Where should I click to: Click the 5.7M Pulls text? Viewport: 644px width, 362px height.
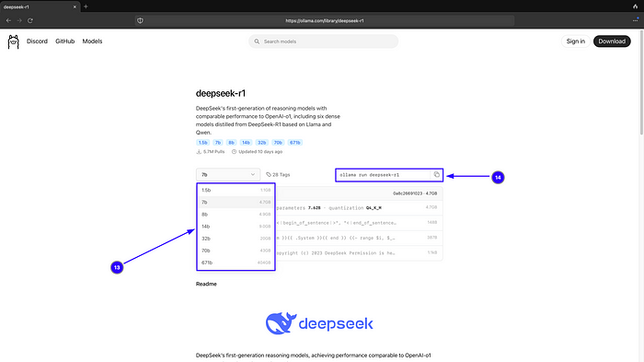pyautogui.click(x=211, y=152)
